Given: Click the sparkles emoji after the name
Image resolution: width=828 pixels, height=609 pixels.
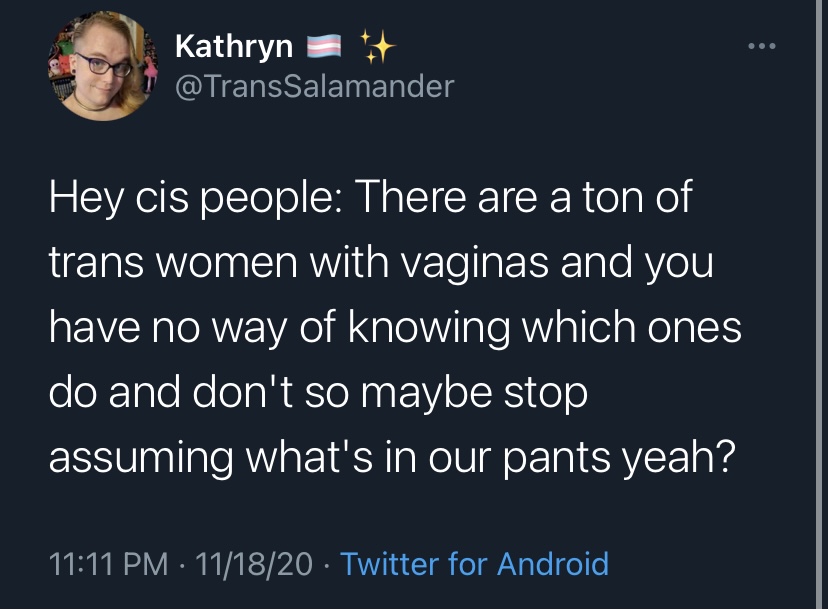Looking at the screenshot, I should (x=377, y=46).
